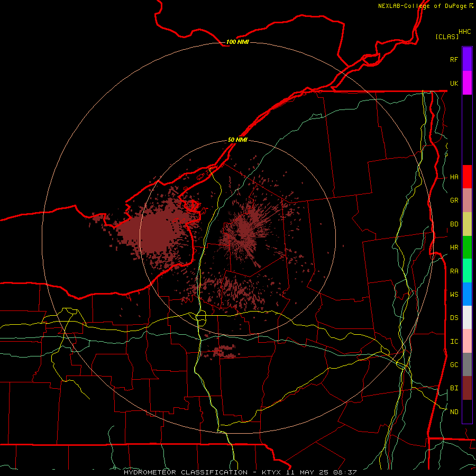Click the HHC product code label
The image size is (476, 476).
464,32
